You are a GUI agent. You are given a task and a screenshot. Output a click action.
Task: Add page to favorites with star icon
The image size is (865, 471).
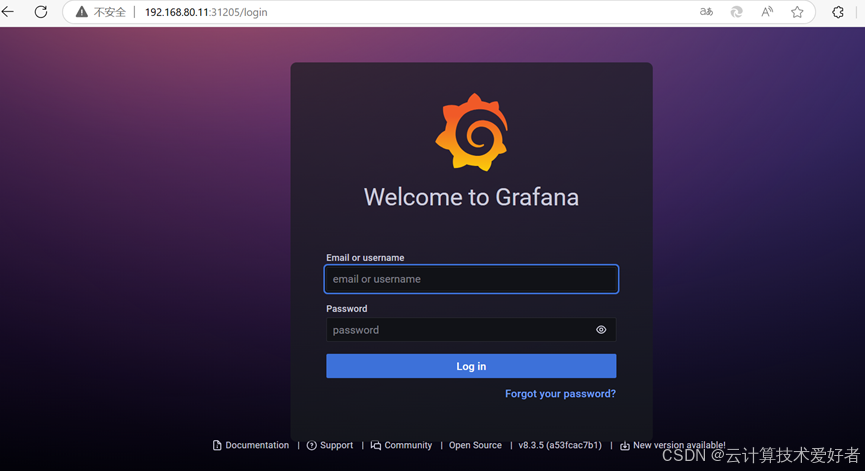[x=797, y=12]
